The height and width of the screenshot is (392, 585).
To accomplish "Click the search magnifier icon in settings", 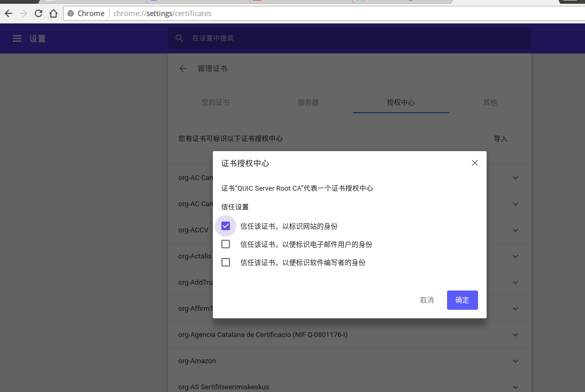I will (180, 38).
